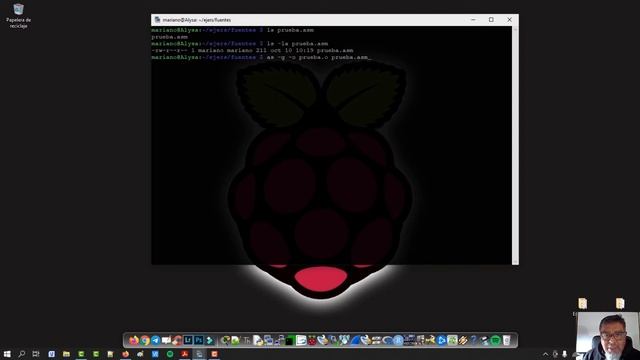Open Telegram from the dock
The height and width of the screenshot is (360, 640).
(156, 340)
